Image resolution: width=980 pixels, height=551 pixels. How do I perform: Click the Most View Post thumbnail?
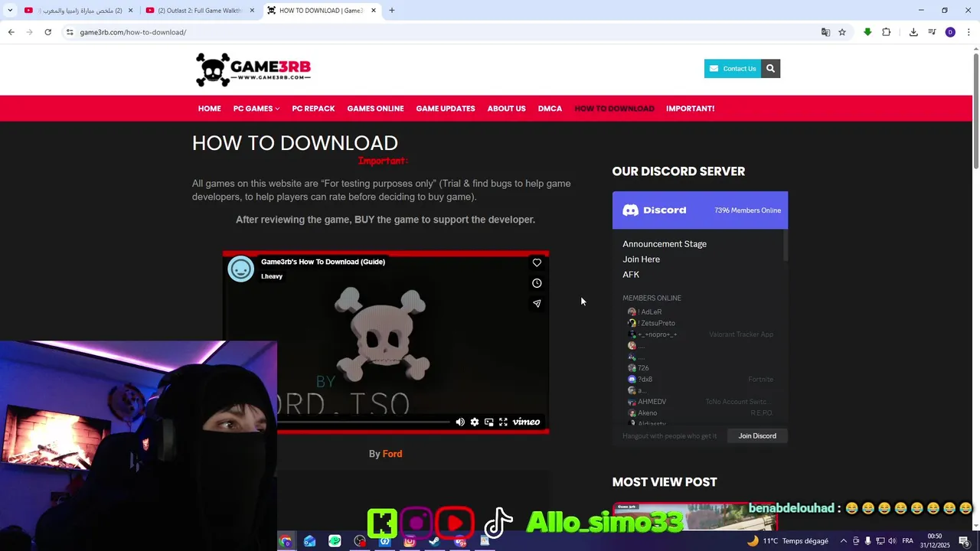(x=695, y=517)
